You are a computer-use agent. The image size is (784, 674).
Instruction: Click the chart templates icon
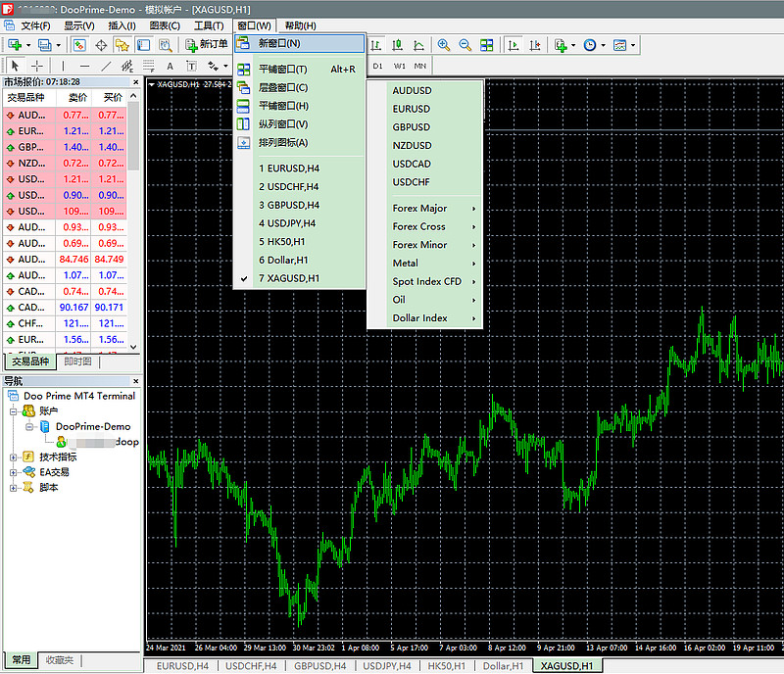pyautogui.click(x=620, y=45)
